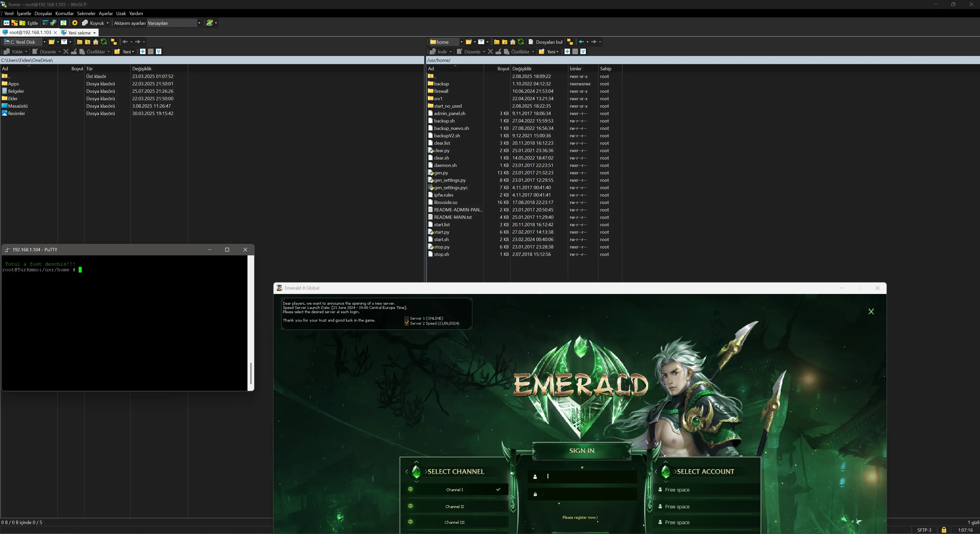Select the firewall folder in remote panel
Viewport: 980px width, 534px height.
[x=441, y=91]
